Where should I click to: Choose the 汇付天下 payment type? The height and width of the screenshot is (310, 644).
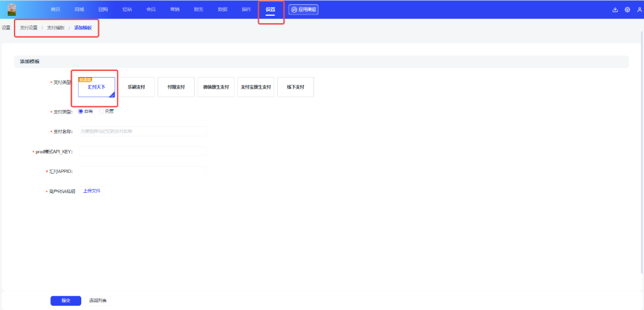pos(96,87)
